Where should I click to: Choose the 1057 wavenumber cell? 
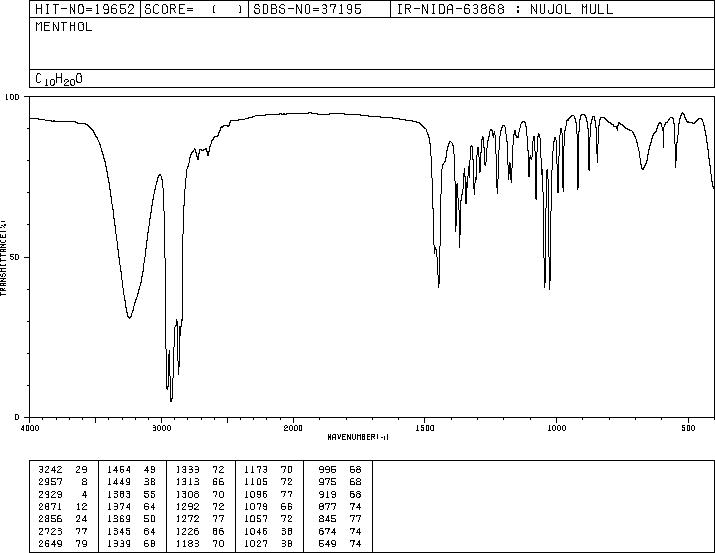tap(256, 519)
